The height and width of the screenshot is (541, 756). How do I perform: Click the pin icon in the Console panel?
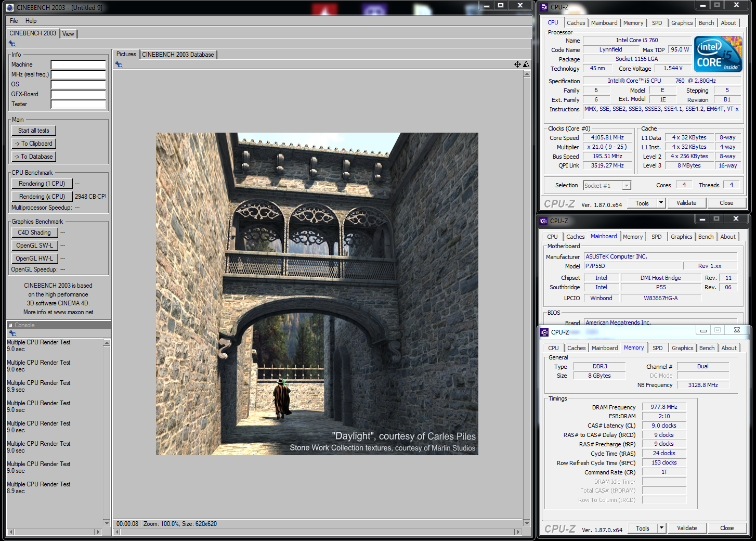12,333
